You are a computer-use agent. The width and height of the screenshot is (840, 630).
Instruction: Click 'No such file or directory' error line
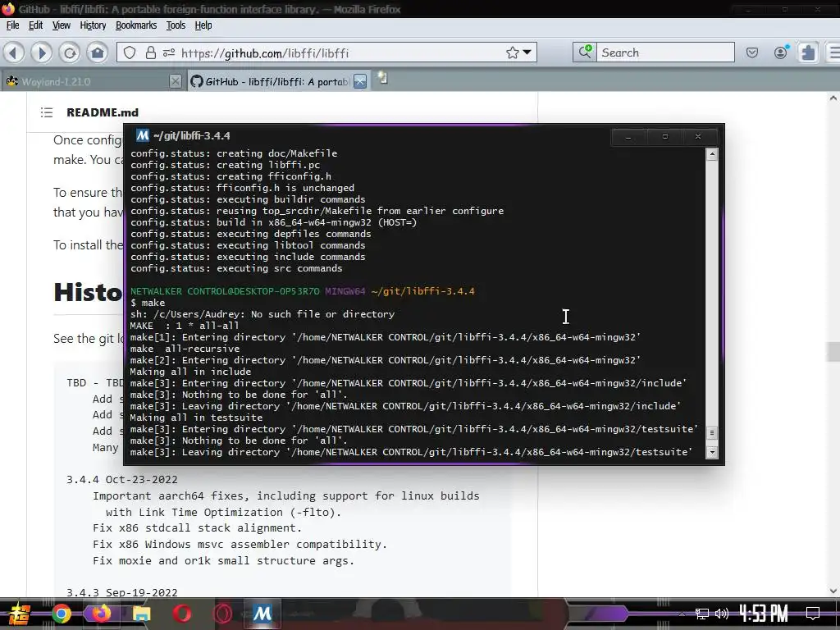[262, 314]
